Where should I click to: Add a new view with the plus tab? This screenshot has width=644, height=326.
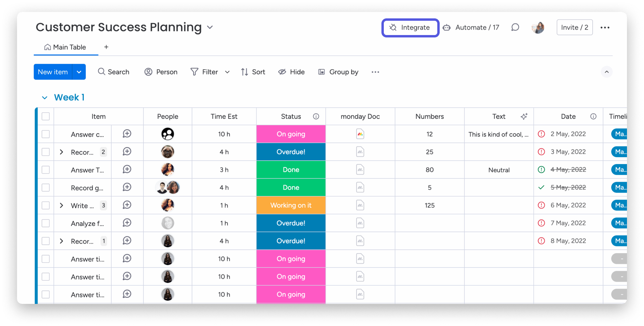click(106, 47)
